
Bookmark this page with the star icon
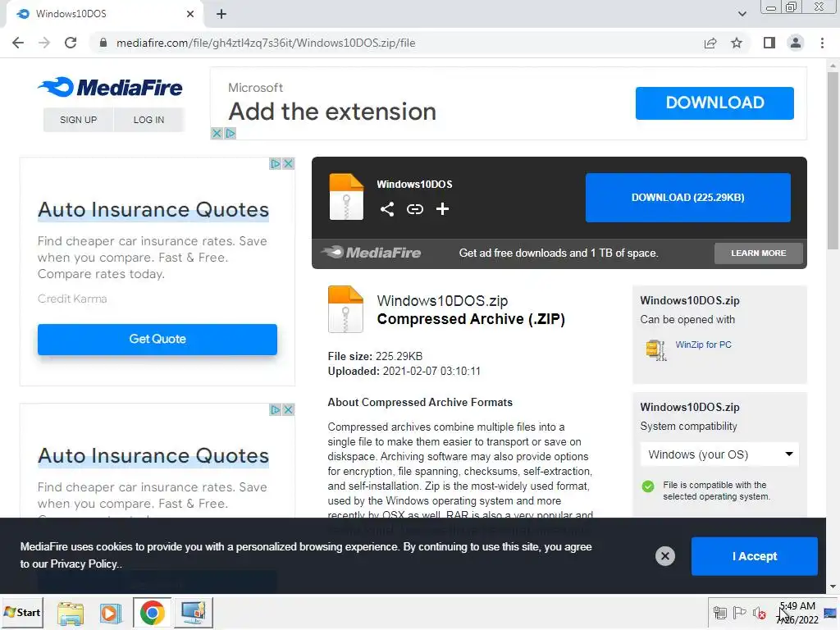coord(737,43)
